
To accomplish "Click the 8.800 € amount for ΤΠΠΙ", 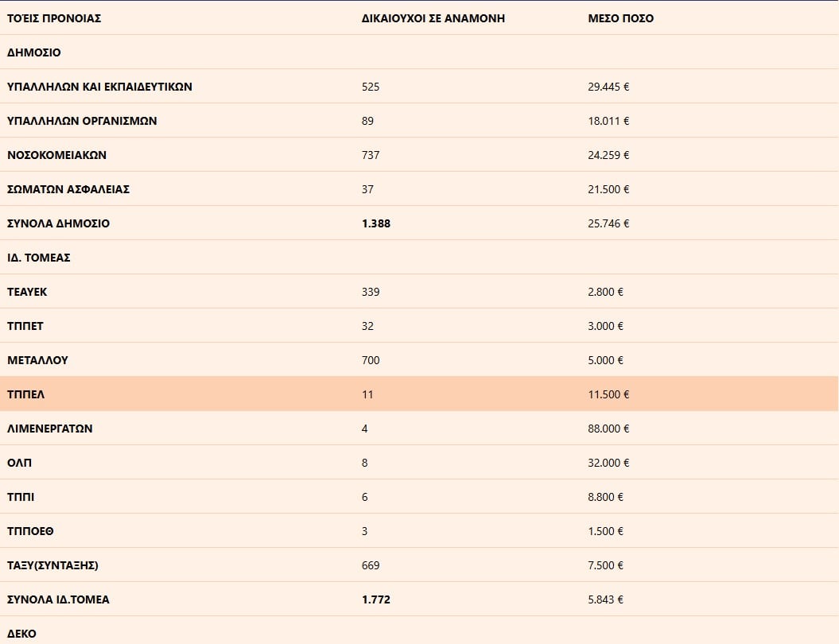I will 605,497.
